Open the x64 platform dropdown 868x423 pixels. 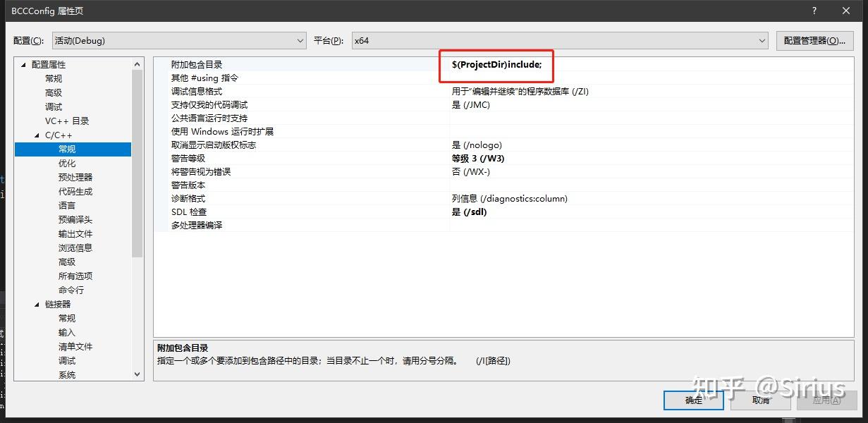[761, 40]
